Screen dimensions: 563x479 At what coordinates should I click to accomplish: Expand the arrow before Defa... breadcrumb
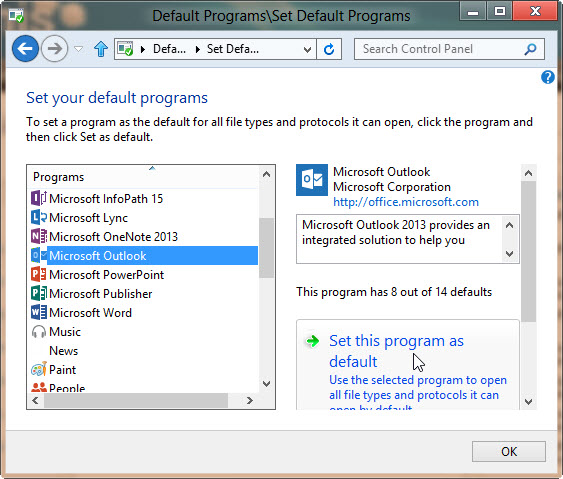(143, 49)
